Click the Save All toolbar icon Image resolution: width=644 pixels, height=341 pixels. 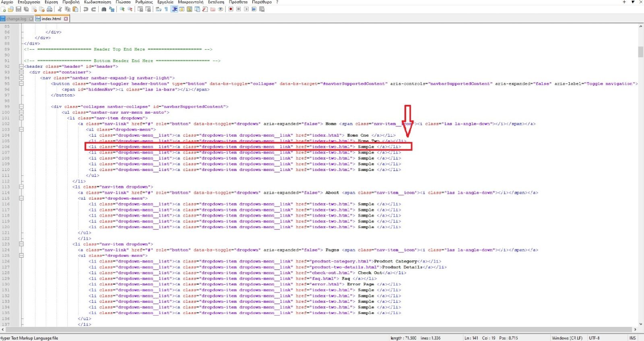(27, 9)
